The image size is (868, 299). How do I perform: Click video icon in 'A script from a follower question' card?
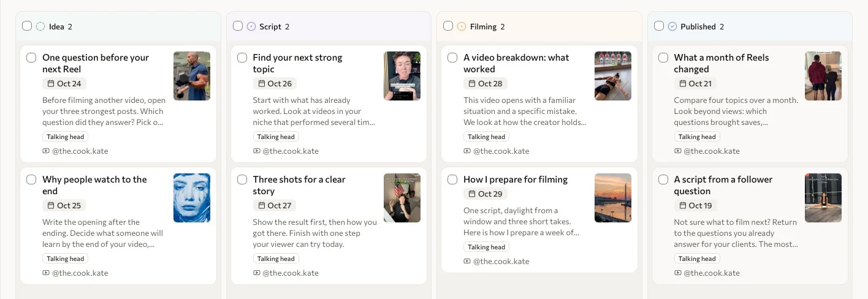coord(678,273)
